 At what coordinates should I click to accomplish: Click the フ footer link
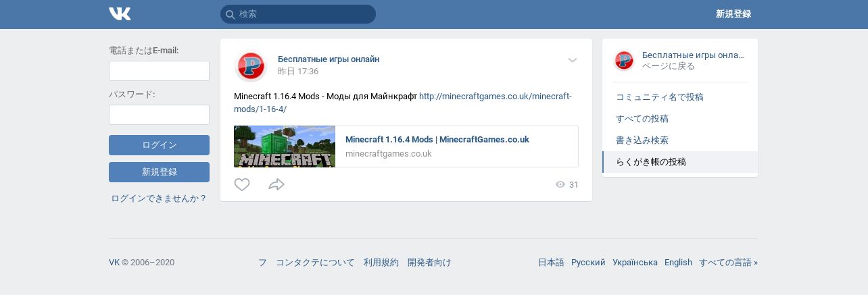tap(262, 263)
